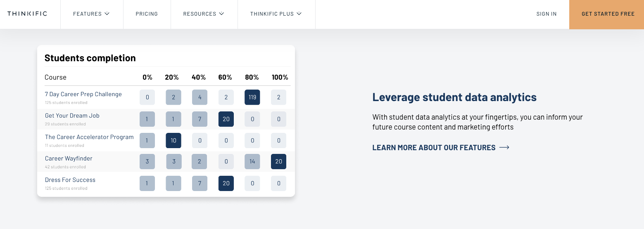Click the 60% column header
644x229 pixels.
(x=225, y=77)
